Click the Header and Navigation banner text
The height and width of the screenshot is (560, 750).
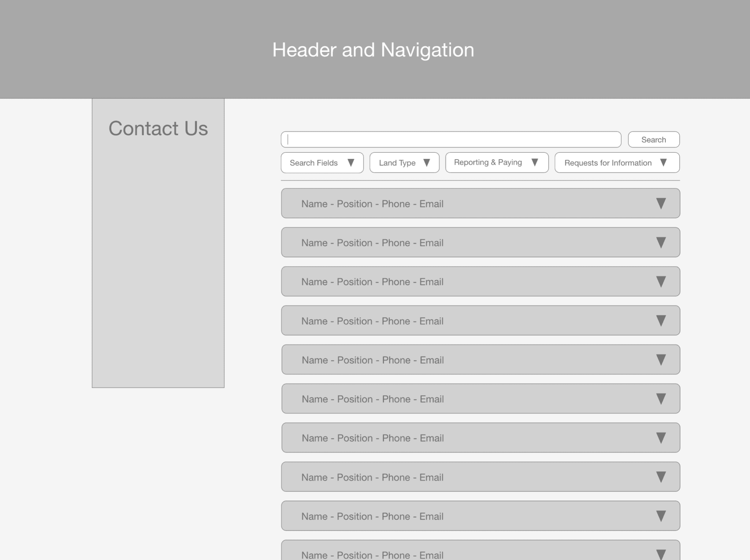point(373,50)
